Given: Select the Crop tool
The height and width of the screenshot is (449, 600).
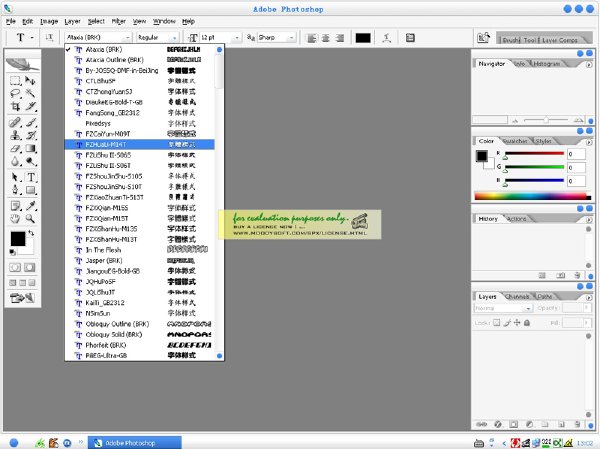Looking at the screenshot, I should [15, 106].
